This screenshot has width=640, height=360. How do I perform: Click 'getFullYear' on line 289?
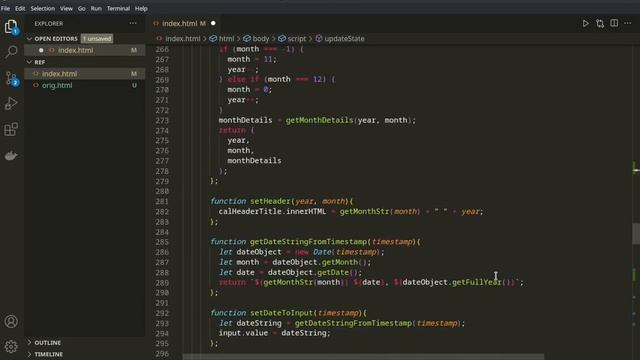click(x=477, y=282)
